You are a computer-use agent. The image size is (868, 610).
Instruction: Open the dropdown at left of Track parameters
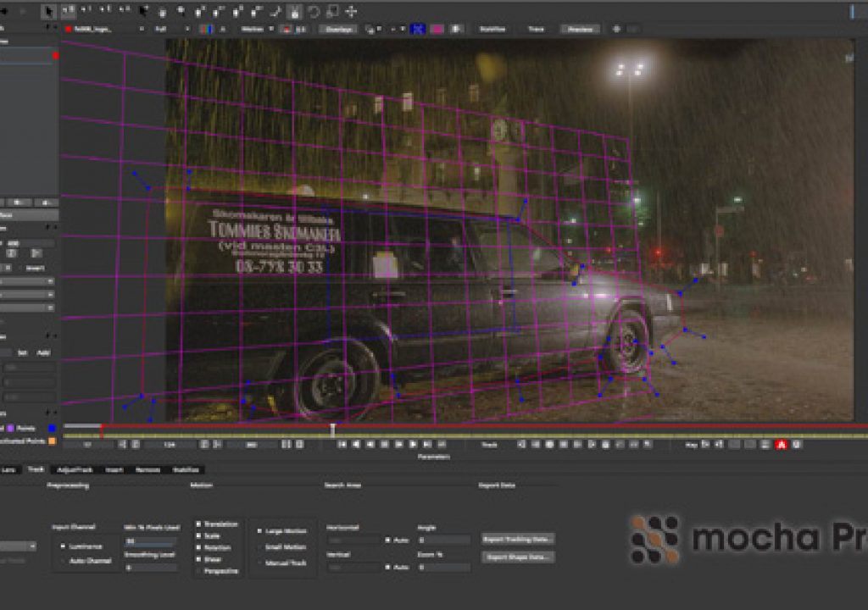click(19, 546)
